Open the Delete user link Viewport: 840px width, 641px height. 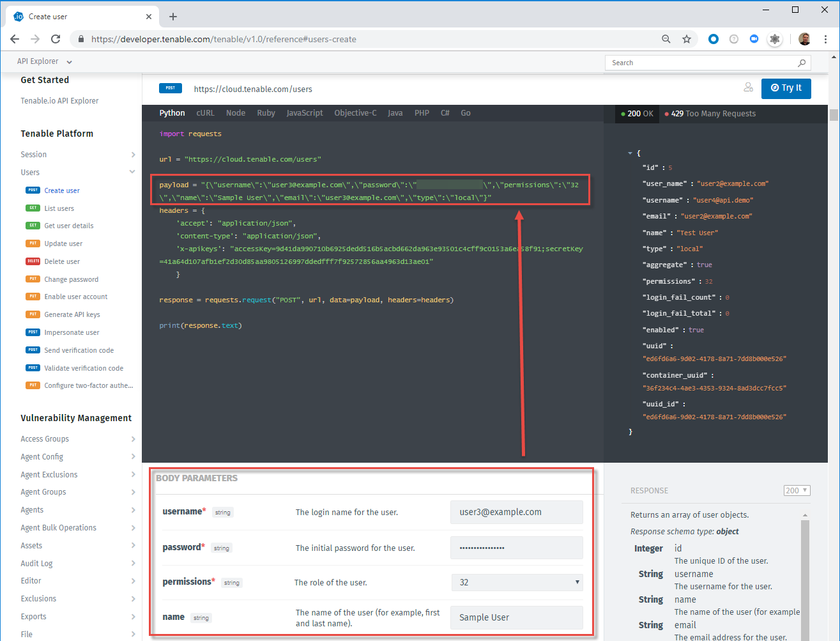[x=62, y=261]
